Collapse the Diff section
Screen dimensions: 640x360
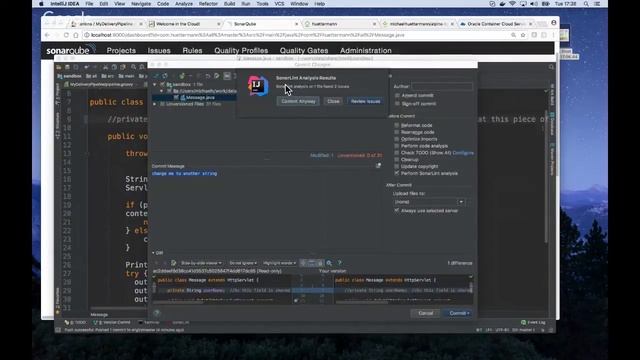(x=154, y=253)
